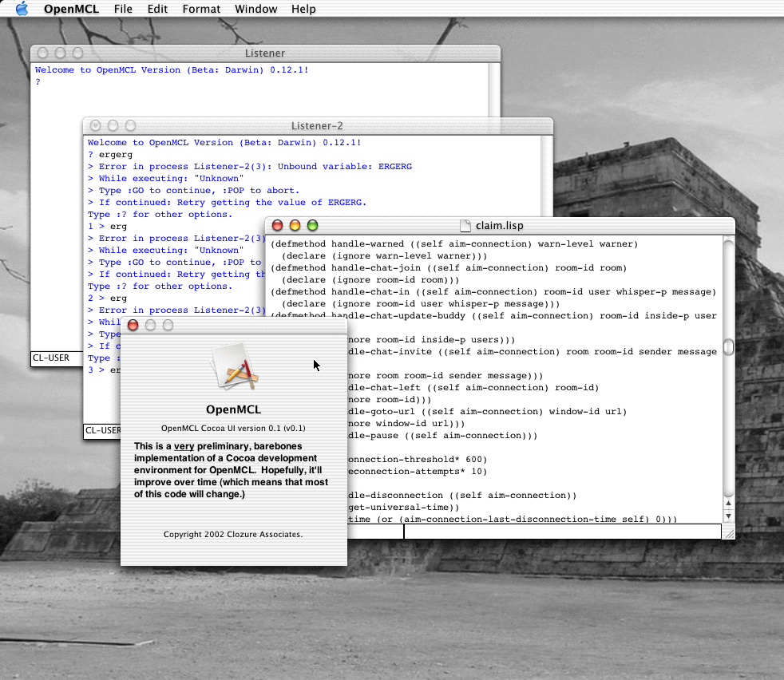Close the claim.lisp window
This screenshot has height=680, width=784.
click(x=278, y=226)
